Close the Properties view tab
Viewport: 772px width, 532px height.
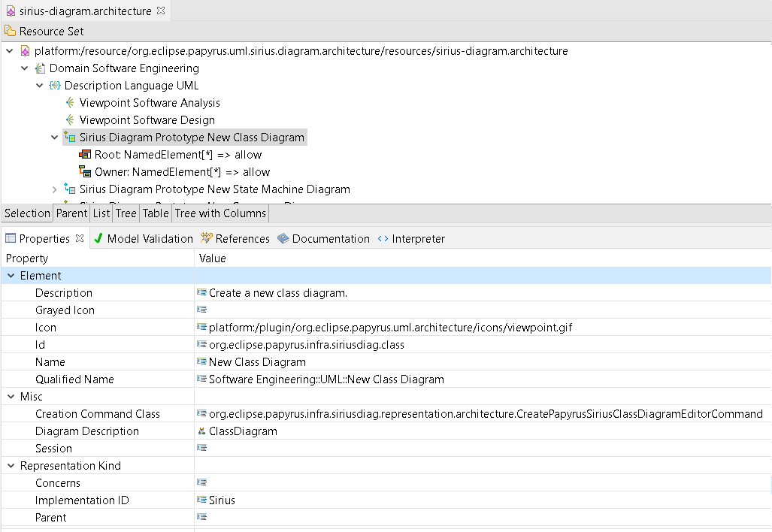(x=80, y=238)
